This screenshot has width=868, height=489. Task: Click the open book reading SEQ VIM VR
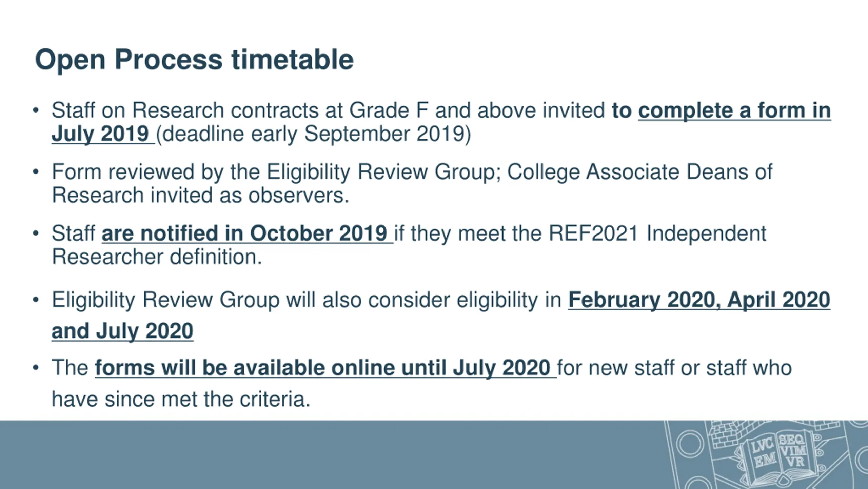pos(793,450)
